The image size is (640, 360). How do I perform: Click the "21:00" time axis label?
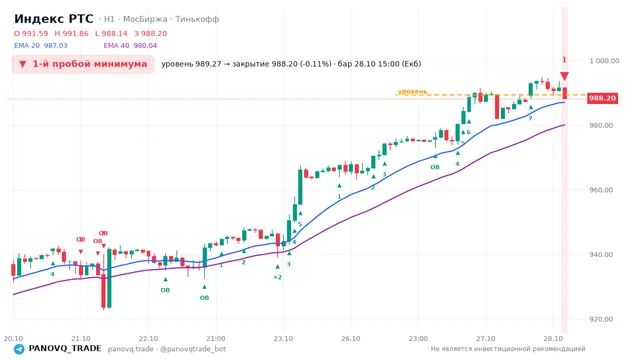coord(216,338)
